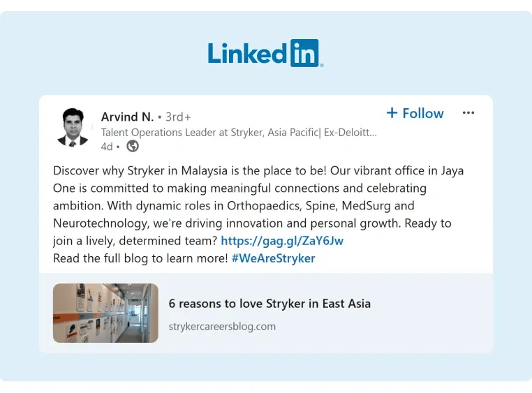Screen dimensions: 532x393
Task: Click the 3rd+ connection degree label
Action: click(x=178, y=117)
